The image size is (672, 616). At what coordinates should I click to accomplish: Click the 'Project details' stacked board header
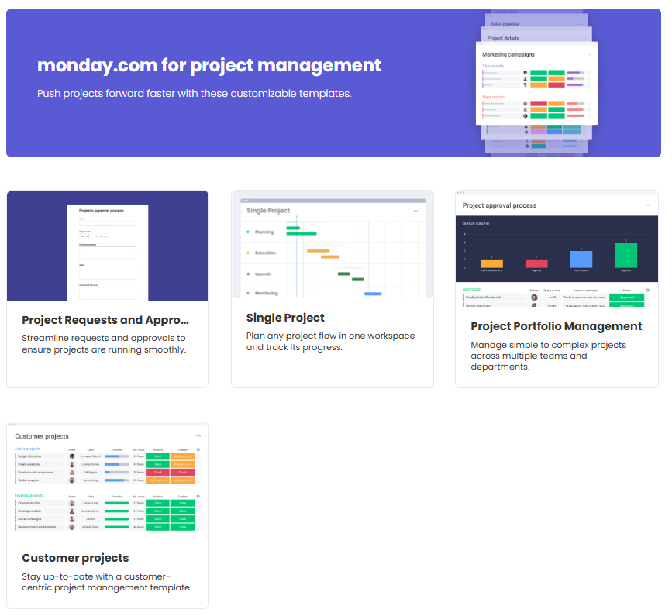[x=503, y=38]
